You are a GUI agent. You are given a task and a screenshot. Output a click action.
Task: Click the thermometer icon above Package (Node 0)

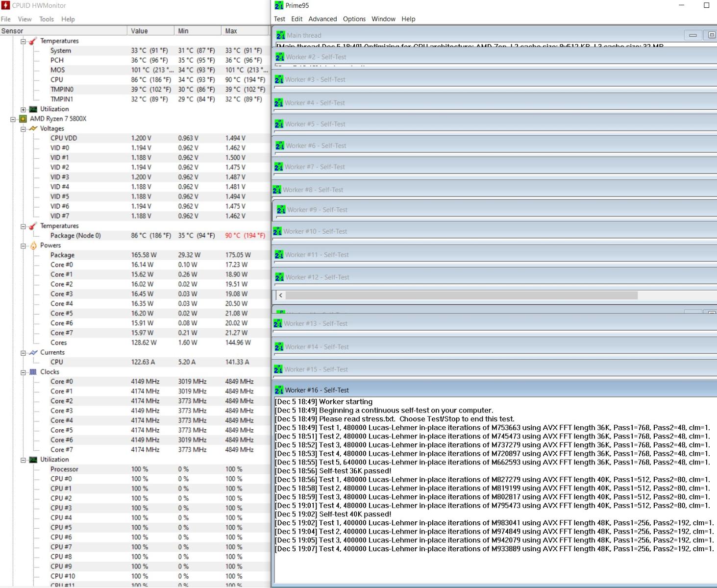33,226
